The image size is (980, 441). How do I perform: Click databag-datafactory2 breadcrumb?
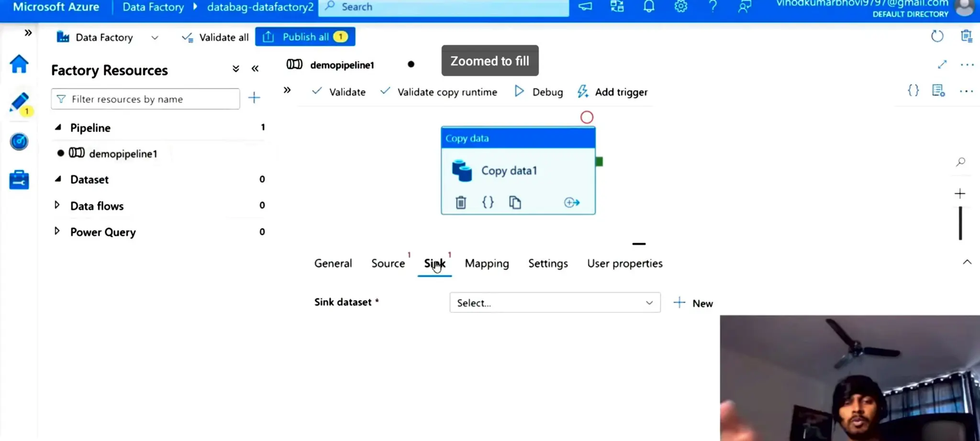(260, 7)
